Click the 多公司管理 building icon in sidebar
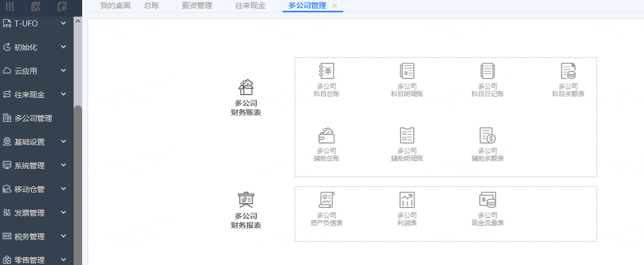Viewport: 644px width, 265px height. coord(6,118)
